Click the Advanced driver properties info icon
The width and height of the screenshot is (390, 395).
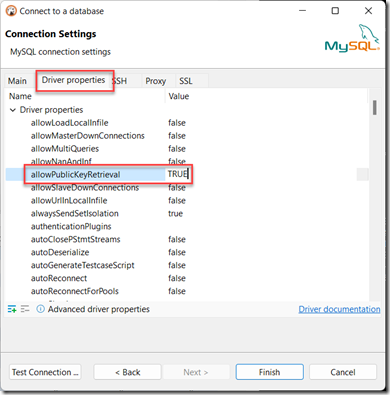(40, 309)
